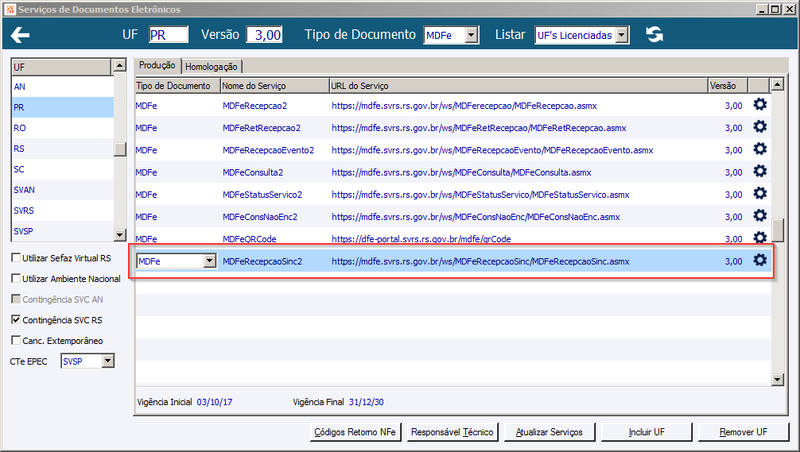Click the Remover UF button

tap(743, 432)
